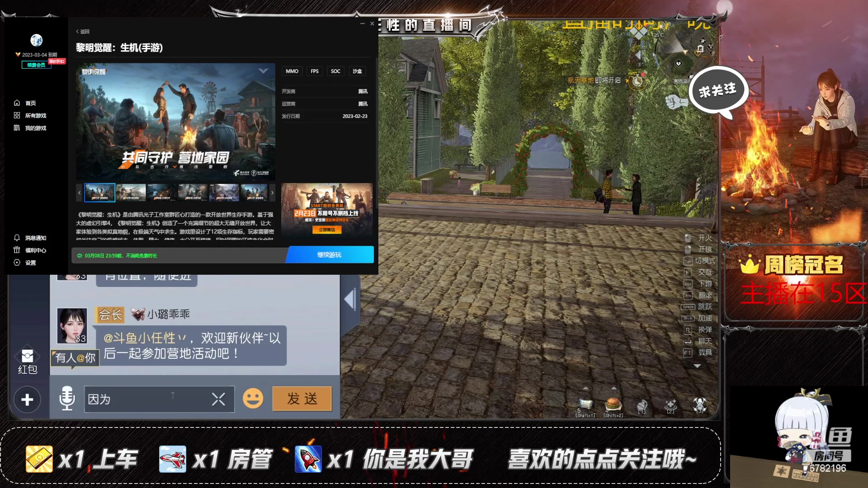Click the 小璐乖乖 player name
Image resolution: width=868 pixels, height=488 pixels.
tap(168, 314)
